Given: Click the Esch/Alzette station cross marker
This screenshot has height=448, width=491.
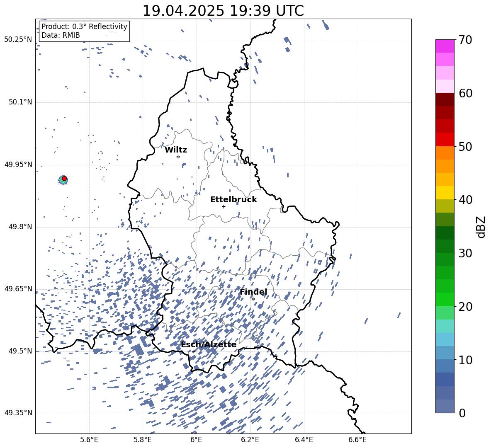Looking at the screenshot, I should (x=194, y=351).
